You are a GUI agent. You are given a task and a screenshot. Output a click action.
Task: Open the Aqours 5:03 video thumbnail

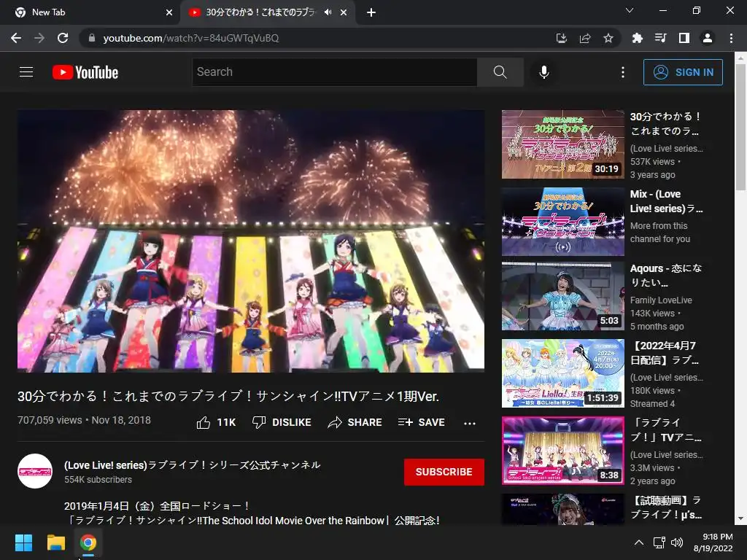coord(562,296)
